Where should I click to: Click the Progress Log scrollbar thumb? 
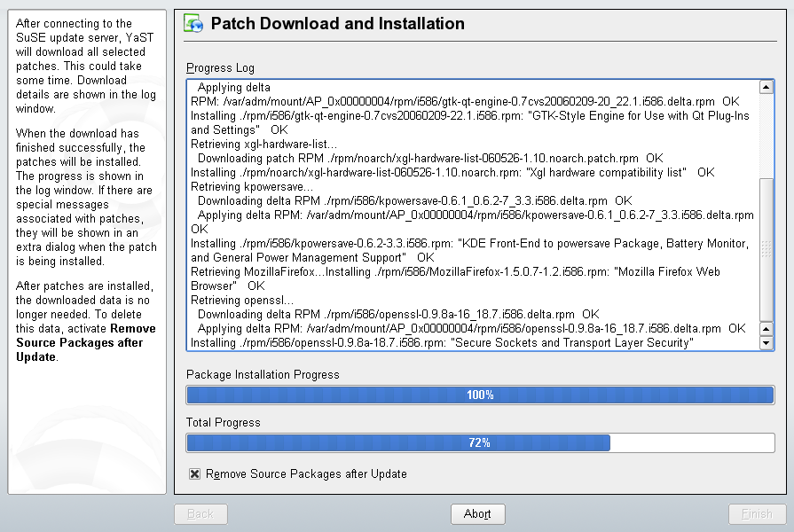pyautogui.click(x=766, y=249)
